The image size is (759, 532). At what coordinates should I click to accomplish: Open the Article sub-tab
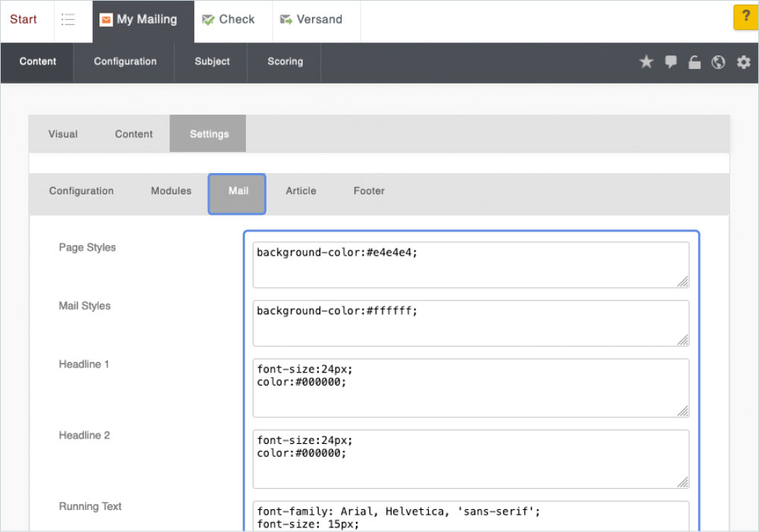tap(301, 190)
